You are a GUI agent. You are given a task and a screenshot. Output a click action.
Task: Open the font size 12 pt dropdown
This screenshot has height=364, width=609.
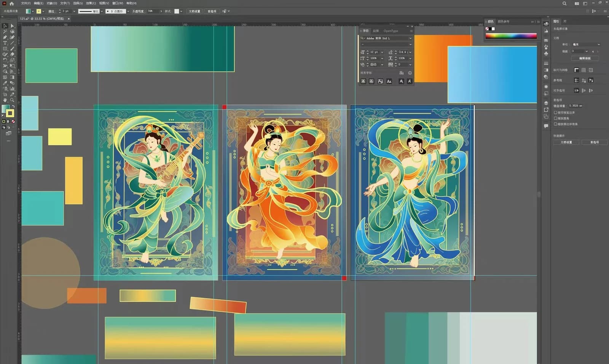(382, 52)
